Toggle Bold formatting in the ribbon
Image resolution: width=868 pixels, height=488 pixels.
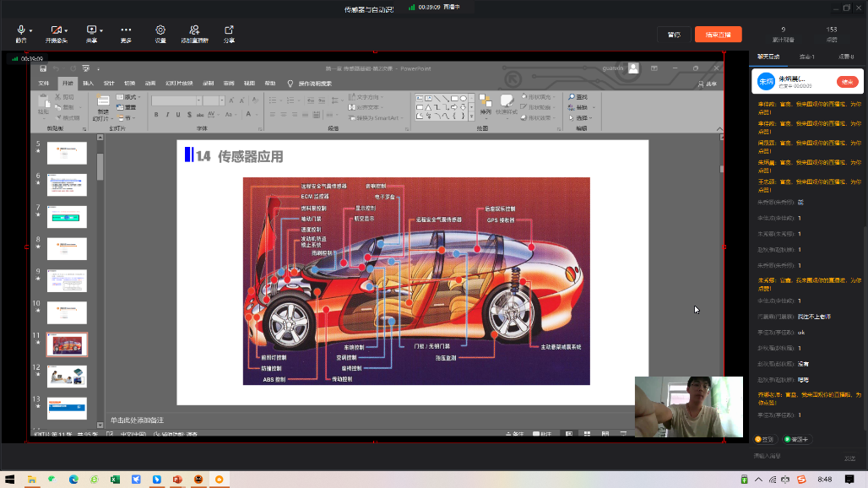click(x=156, y=115)
